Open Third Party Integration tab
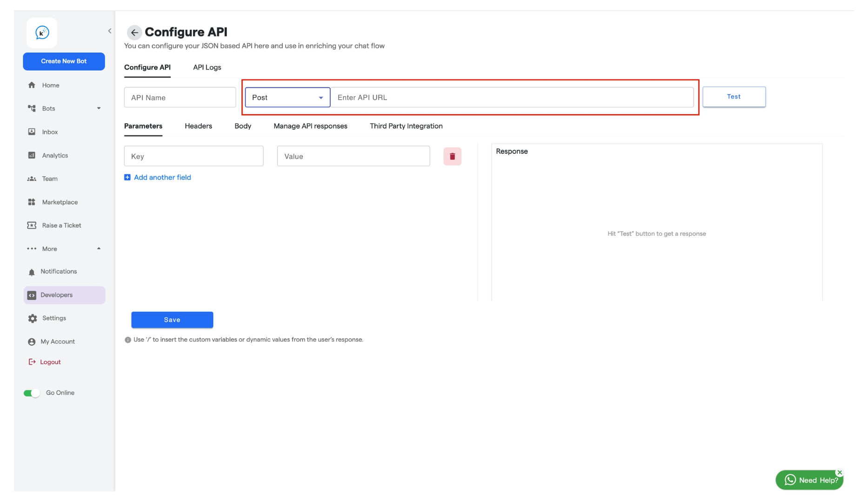868x502 pixels. [x=406, y=126]
